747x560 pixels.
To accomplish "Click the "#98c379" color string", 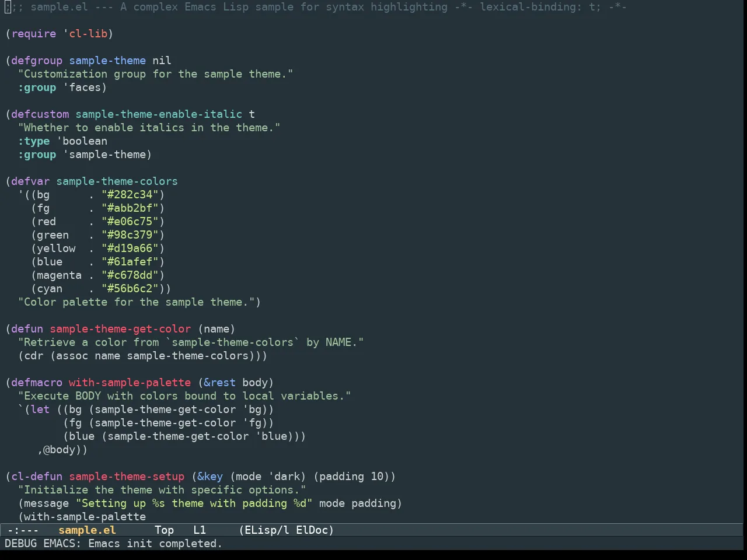I will pyautogui.click(x=130, y=235).
